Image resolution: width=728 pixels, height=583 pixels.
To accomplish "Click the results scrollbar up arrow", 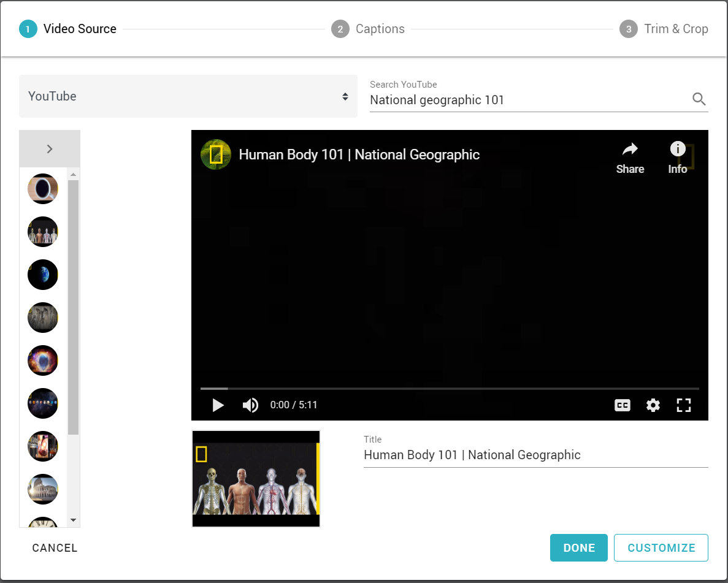I will pos(74,174).
